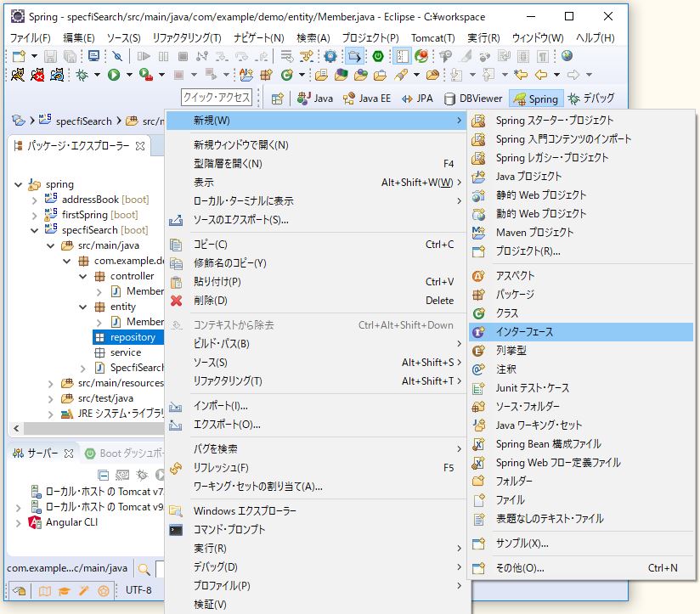Click the green Run toolbar button
Image resolution: width=700 pixels, height=614 pixels.
point(114,75)
